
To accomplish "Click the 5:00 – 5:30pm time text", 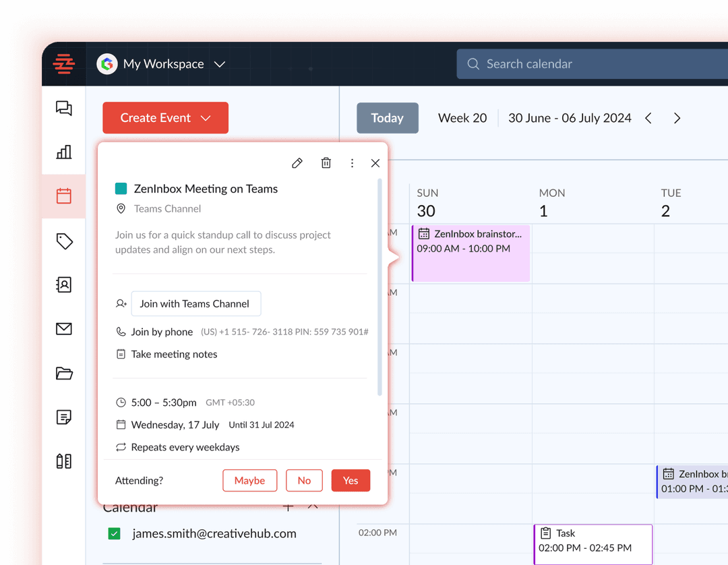I will click(x=164, y=403).
